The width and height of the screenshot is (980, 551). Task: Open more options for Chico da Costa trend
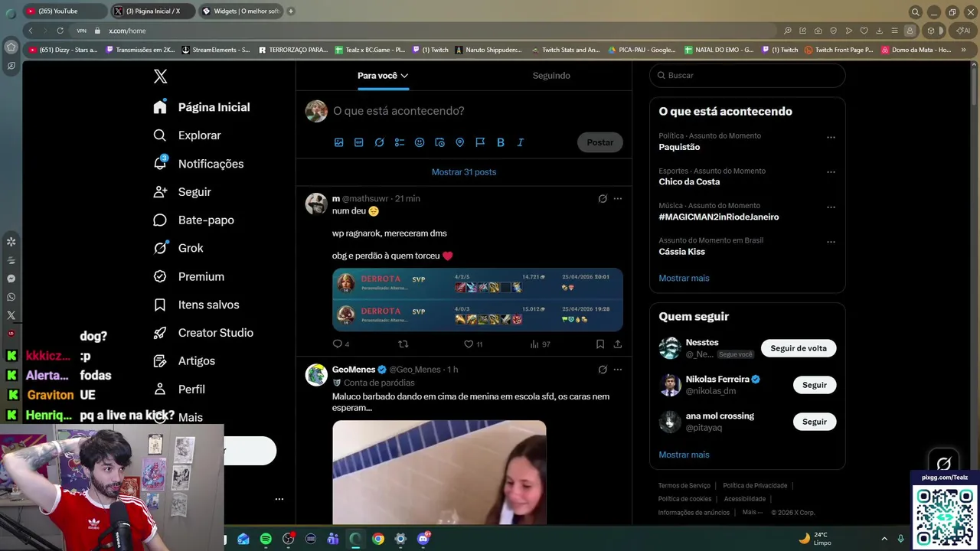coord(831,172)
